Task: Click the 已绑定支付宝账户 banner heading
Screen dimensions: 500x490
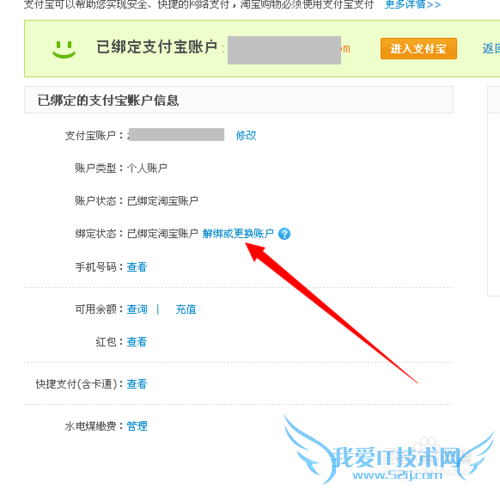Action: [157, 47]
